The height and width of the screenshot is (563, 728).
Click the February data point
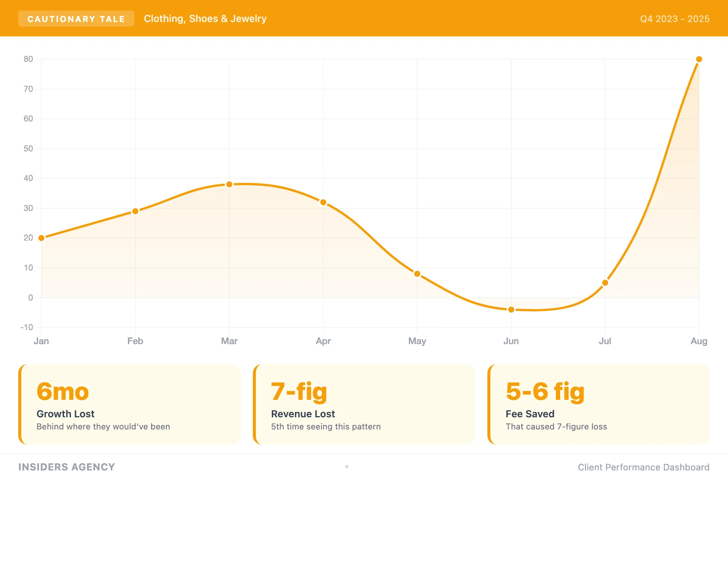[x=136, y=211]
